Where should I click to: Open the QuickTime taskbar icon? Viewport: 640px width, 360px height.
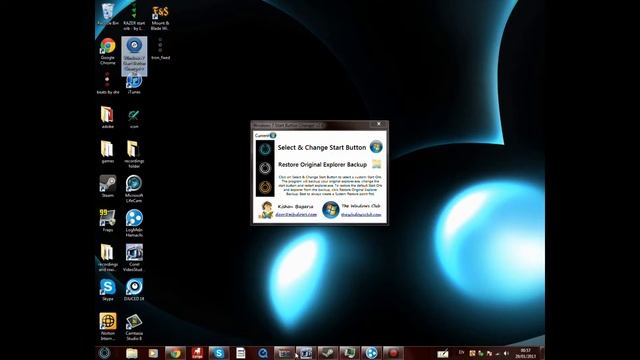pyautogui.click(x=262, y=353)
